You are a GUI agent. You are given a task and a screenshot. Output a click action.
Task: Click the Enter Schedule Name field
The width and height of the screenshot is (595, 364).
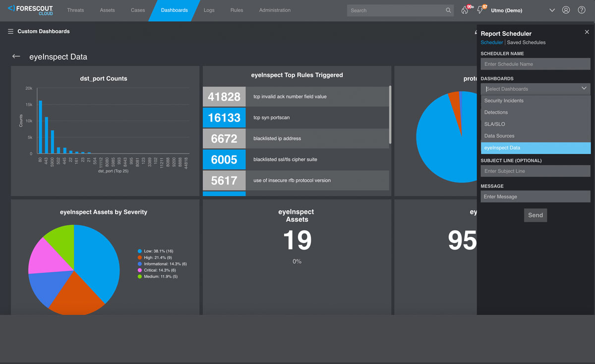click(535, 64)
